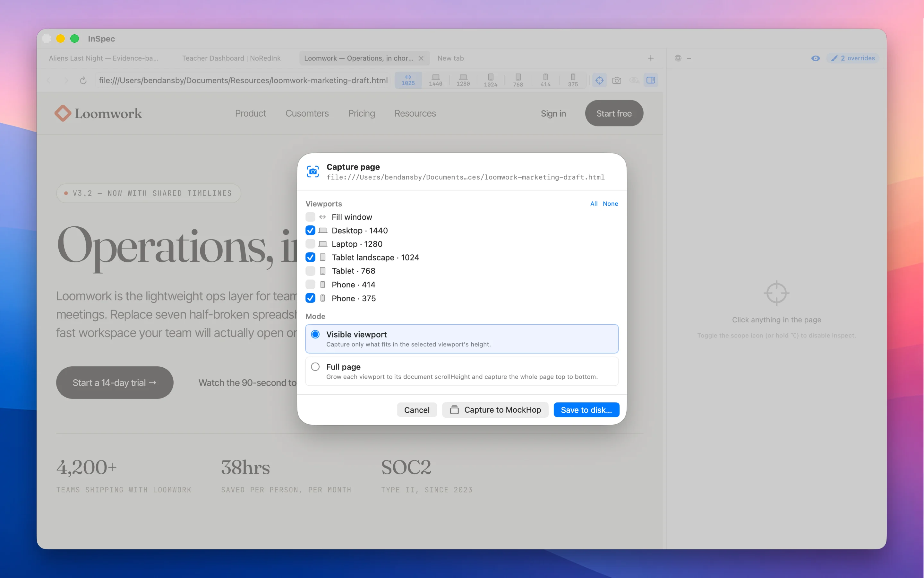This screenshot has height=578, width=924.
Task: Click the Capture page camera icon in dialog
Action: pyautogui.click(x=313, y=172)
